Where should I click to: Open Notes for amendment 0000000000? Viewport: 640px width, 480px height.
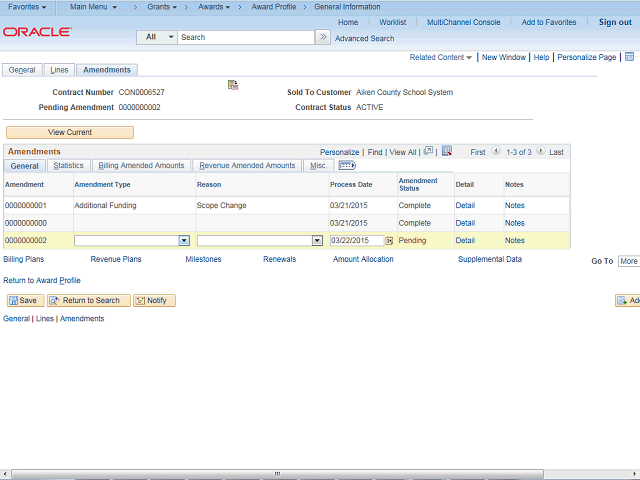(514, 223)
